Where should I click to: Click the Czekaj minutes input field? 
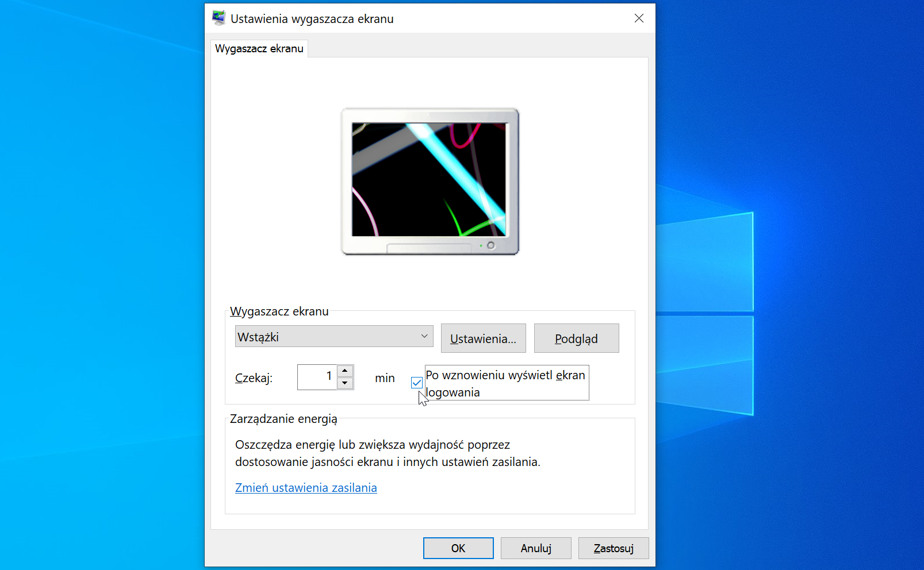coord(317,377)
